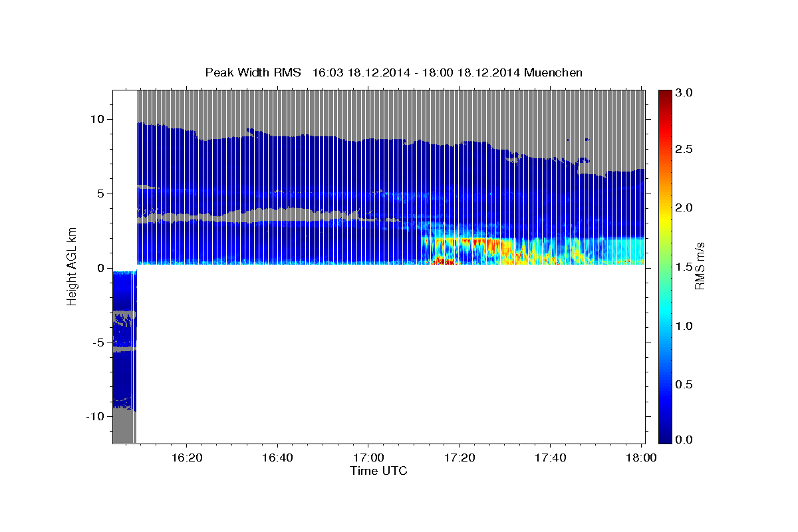The image size is (798, 532).
Task: Click the 16:40 time tick label
Action: pos(277,458)
